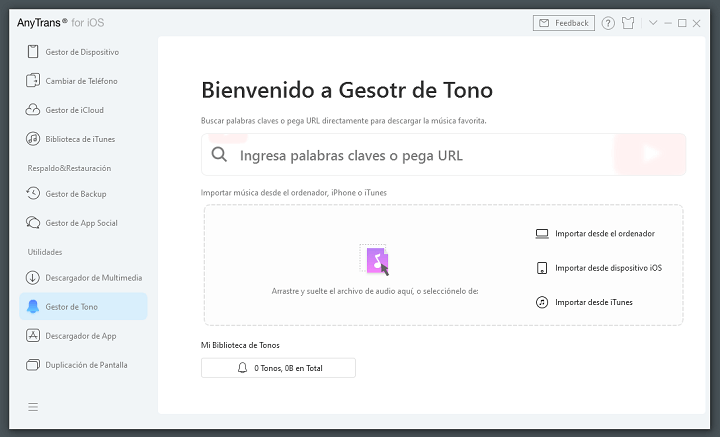This screenshot has width=720, height=437.
Task: Open help via the question mark icon
Action: [608, 23]
